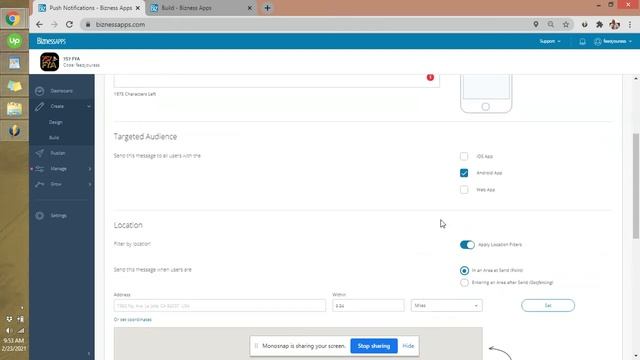Click the Or set coordinates link
This screenshot has width=640, height=360.
click(133, 320)
